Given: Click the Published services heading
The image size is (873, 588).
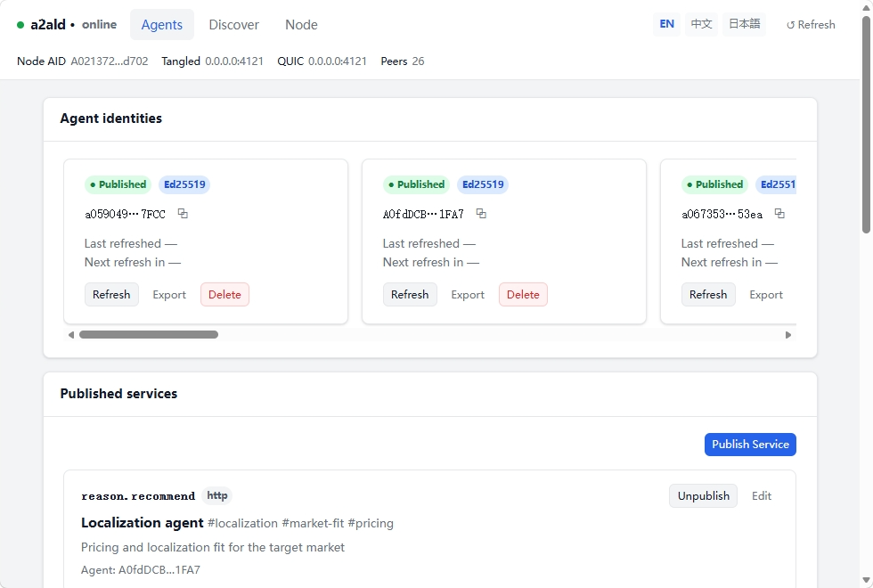Looking at the screenshot, I should [118, 394].
